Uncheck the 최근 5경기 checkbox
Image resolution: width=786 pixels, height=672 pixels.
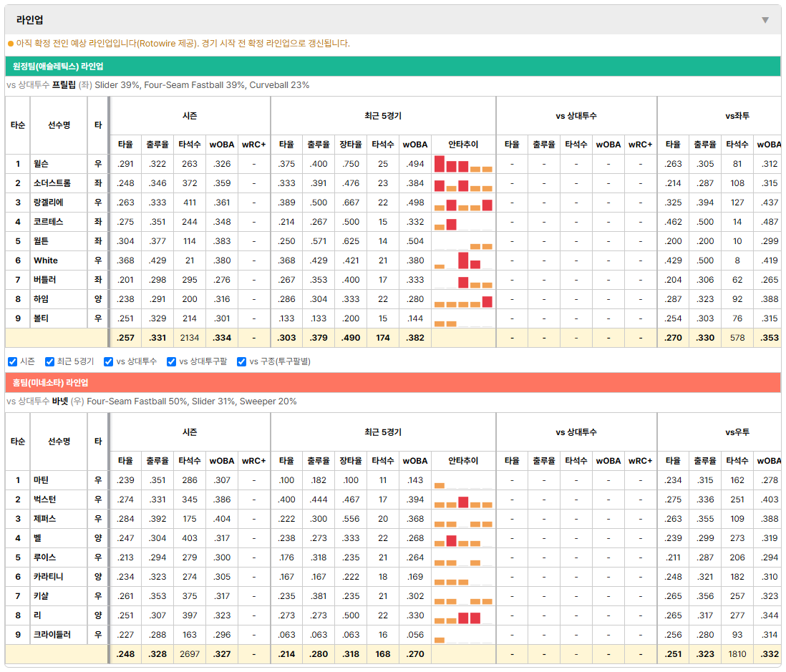point(49,362)
